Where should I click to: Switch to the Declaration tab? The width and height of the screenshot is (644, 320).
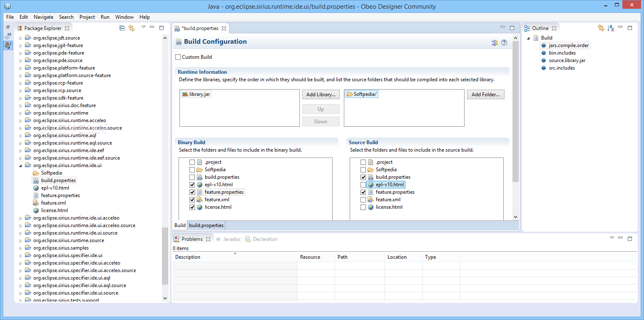(261, 239)
